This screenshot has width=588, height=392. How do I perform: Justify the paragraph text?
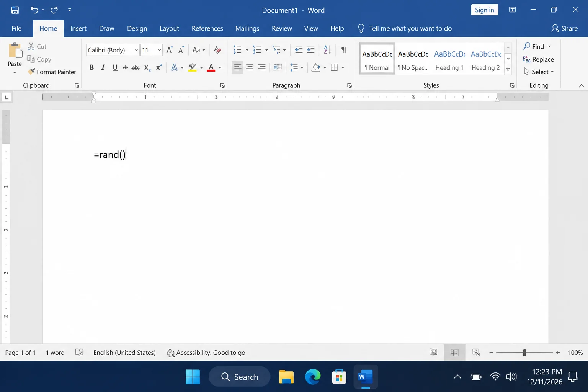click(278, 68)
